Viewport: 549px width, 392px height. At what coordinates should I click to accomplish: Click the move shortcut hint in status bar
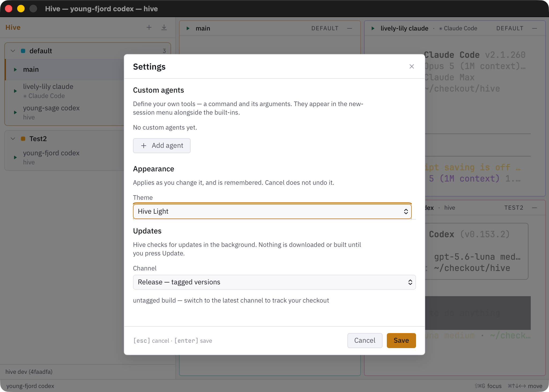[525, 386]
